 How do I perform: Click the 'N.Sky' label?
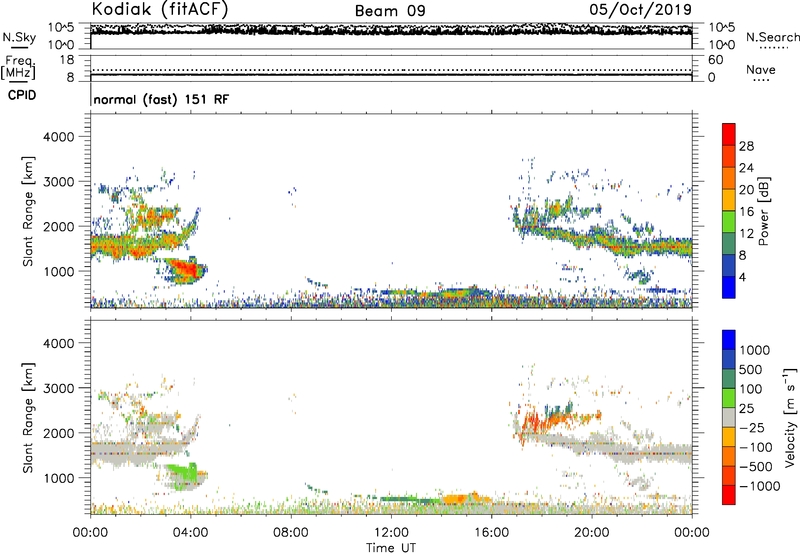click(x=19, y=37)
